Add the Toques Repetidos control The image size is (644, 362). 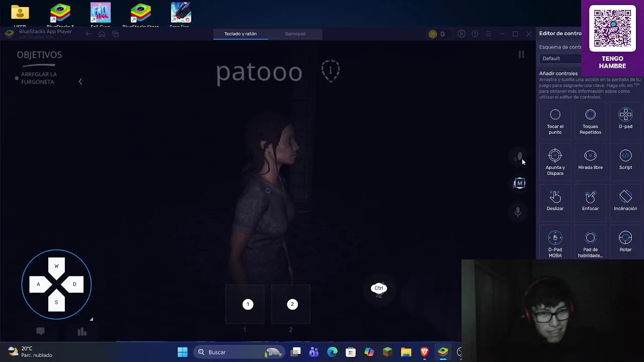(590, 122)
